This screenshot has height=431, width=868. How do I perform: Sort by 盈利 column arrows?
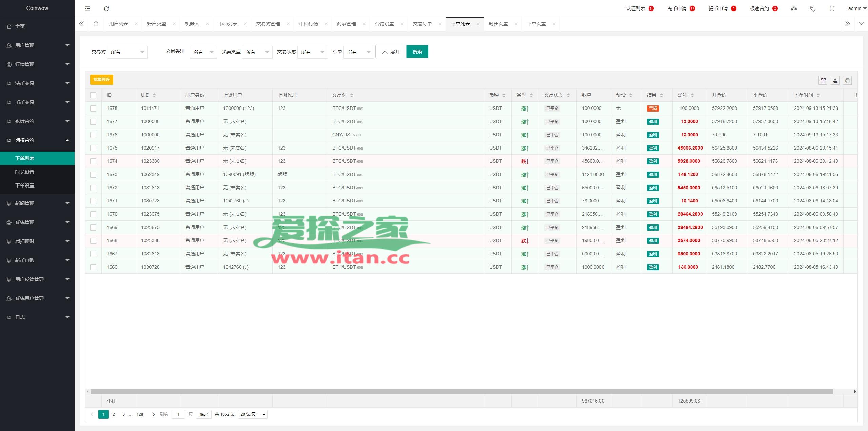[x=692, y=95]
